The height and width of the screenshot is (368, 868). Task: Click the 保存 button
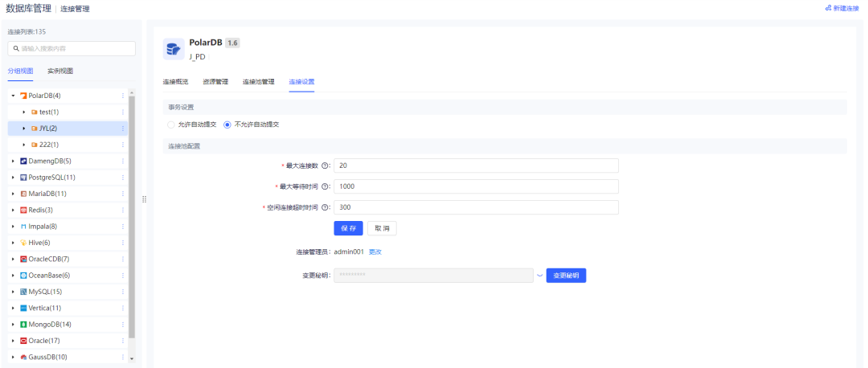pyautogui.click(x=348, y=228)
